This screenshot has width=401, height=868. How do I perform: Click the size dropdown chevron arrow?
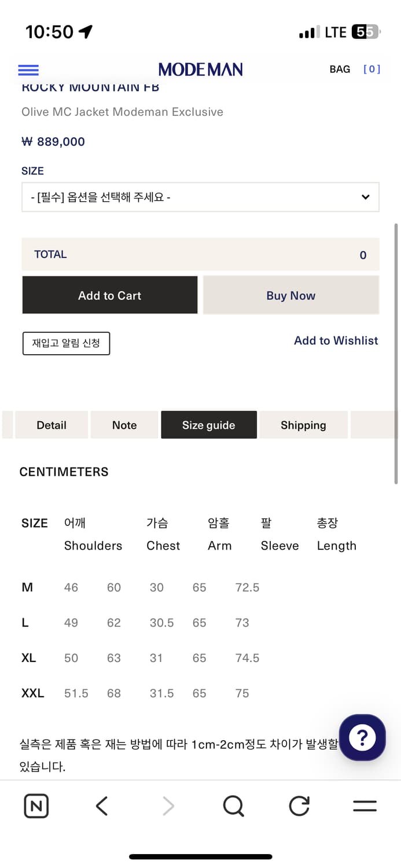click(366, 197)
